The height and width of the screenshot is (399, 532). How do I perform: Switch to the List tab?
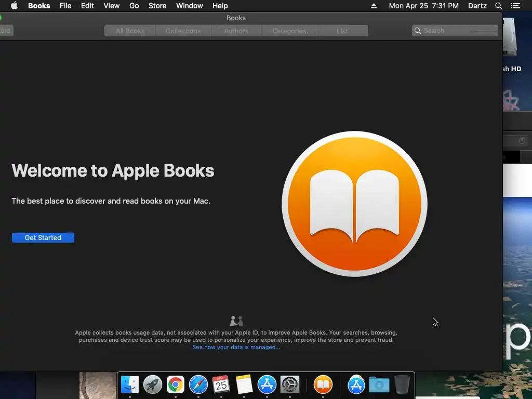click(342, 31)
